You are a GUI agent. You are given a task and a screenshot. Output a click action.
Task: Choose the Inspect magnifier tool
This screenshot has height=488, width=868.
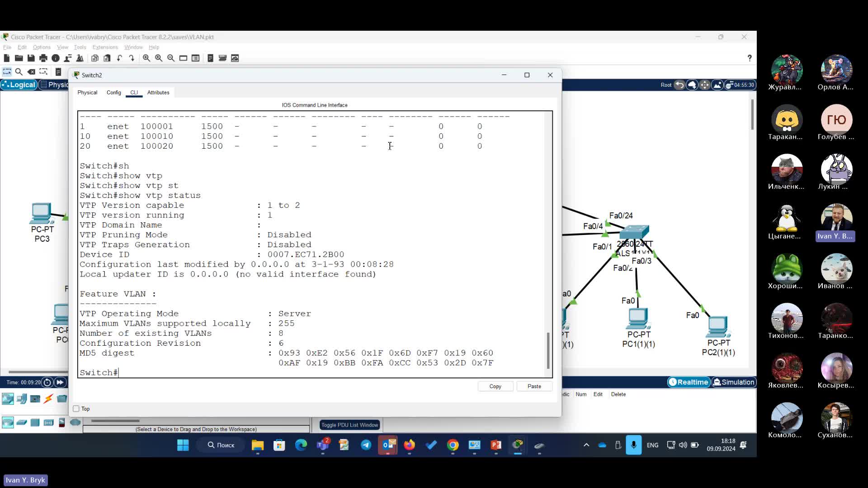coord(19,71)
